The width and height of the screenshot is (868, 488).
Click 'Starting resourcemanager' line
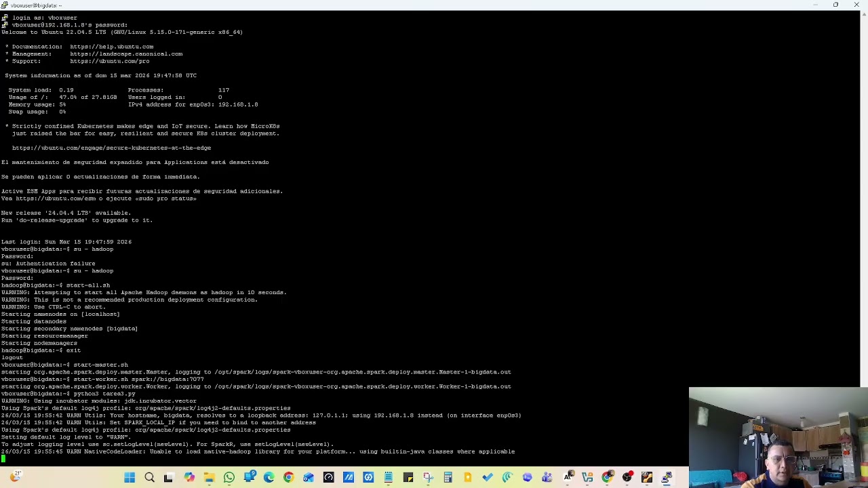[x=44, y=336]
